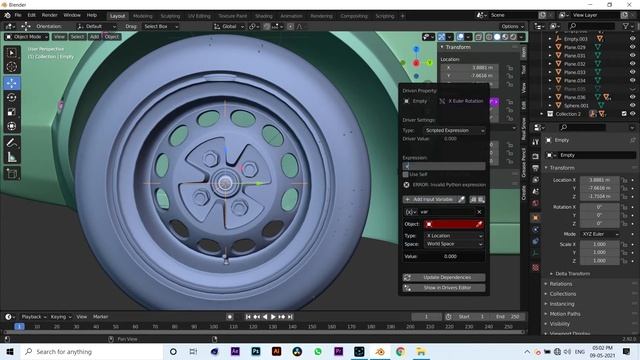Activate the 3D Cursor tool
The width and height of the screenshot is (640, 360).
pyautogui.click(x=11, y=67)
